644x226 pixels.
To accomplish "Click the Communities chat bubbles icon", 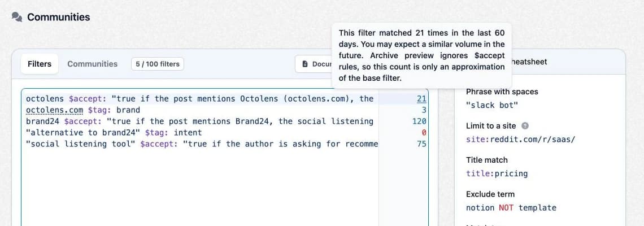I will click(17, 17).
